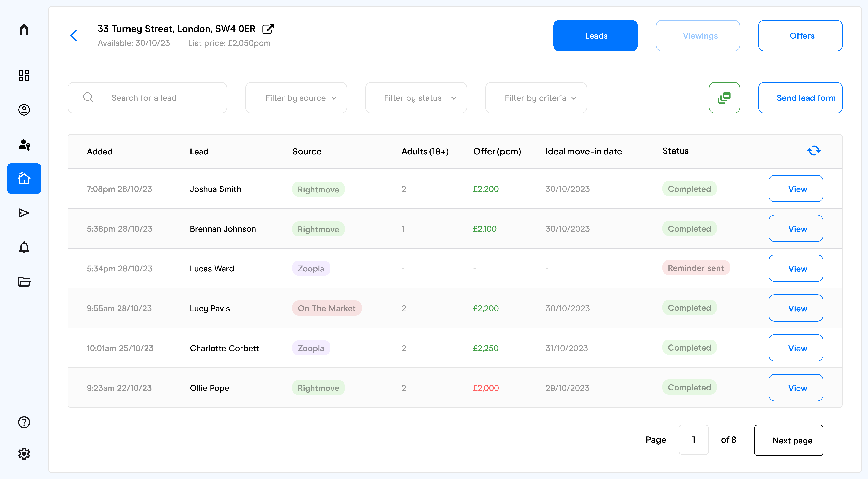Image resolution: width=868 pixels, height=479 pixels.
Task: Refresh the leads table with the sync icon
Action: (814, 151)
